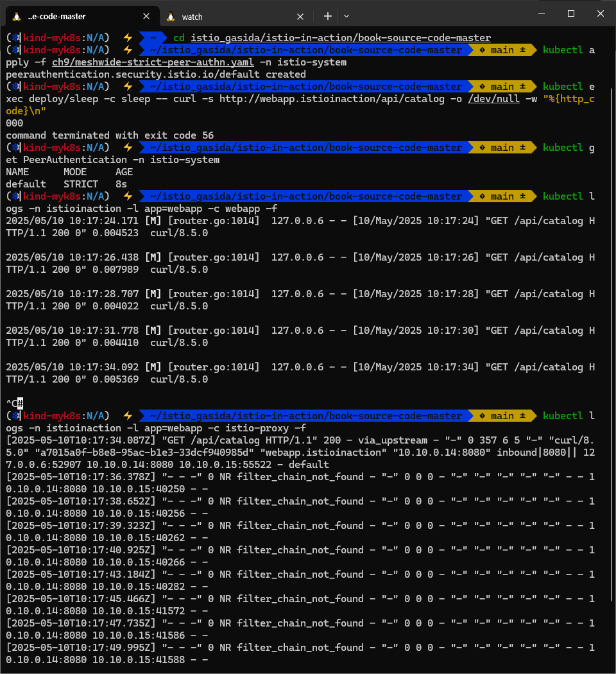Click the "NAME" column header
The image size is (616, 674).
[17, 172]
